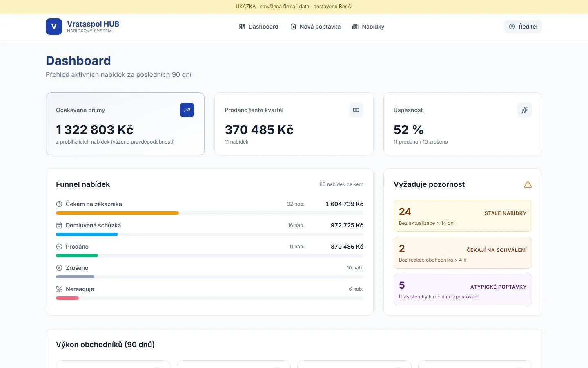Click the 16 nab. count

[296, 225]
